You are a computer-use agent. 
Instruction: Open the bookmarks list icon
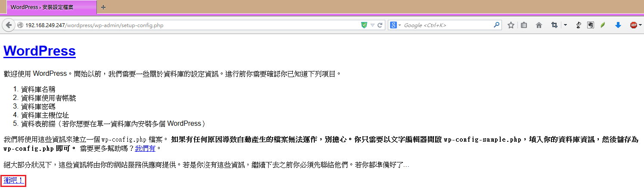(x=524, y=25)
